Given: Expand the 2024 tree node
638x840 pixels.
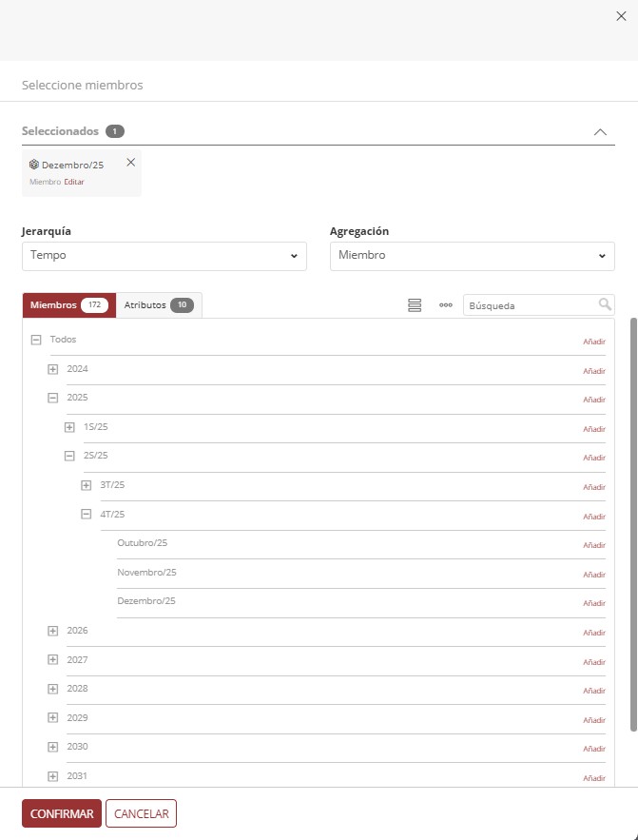Looking at the screenshot, I should [x=52, y=369].
